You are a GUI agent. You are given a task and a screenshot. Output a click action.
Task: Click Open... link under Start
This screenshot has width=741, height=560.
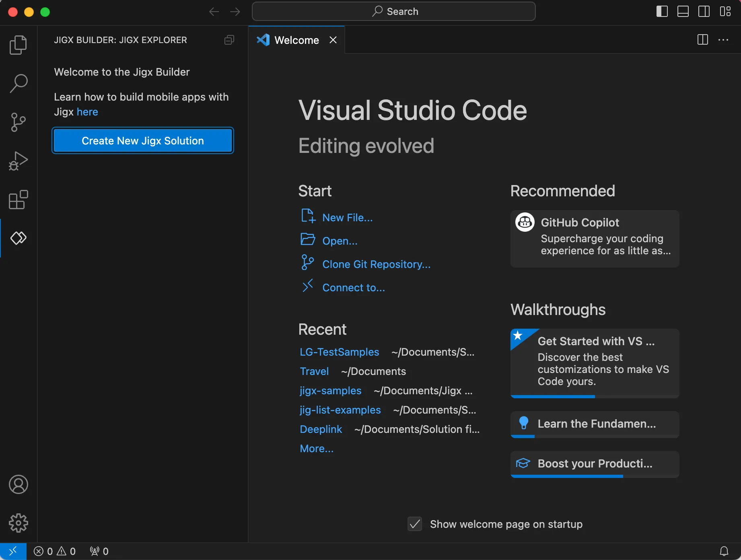click(x=340, y=241)
